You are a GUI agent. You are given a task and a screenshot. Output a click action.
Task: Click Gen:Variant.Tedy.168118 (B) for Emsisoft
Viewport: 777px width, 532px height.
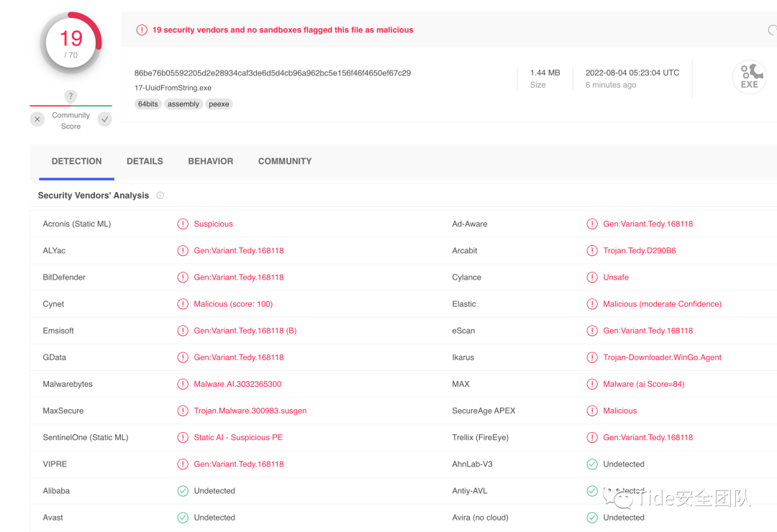click(245, 331)
